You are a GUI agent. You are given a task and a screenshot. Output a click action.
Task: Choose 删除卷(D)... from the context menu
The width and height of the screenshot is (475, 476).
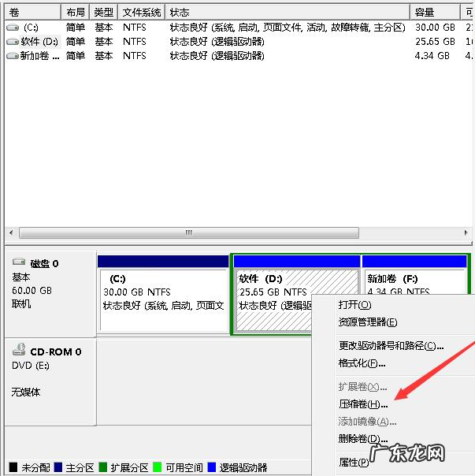point(363,439)
